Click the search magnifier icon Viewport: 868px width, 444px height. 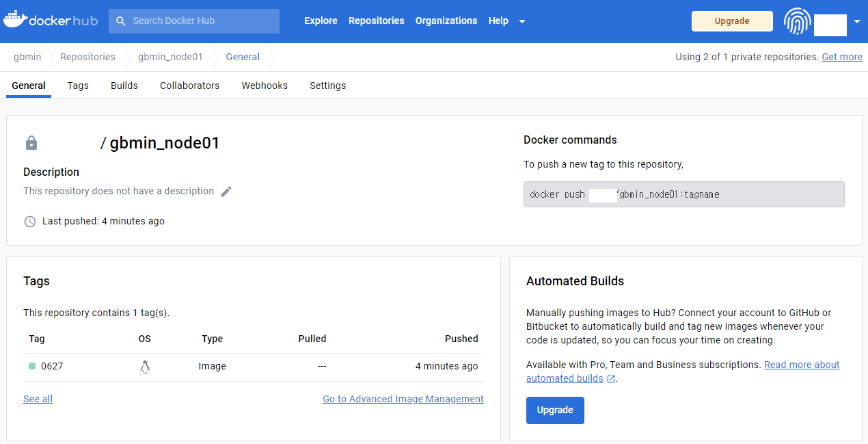point(121,21)
